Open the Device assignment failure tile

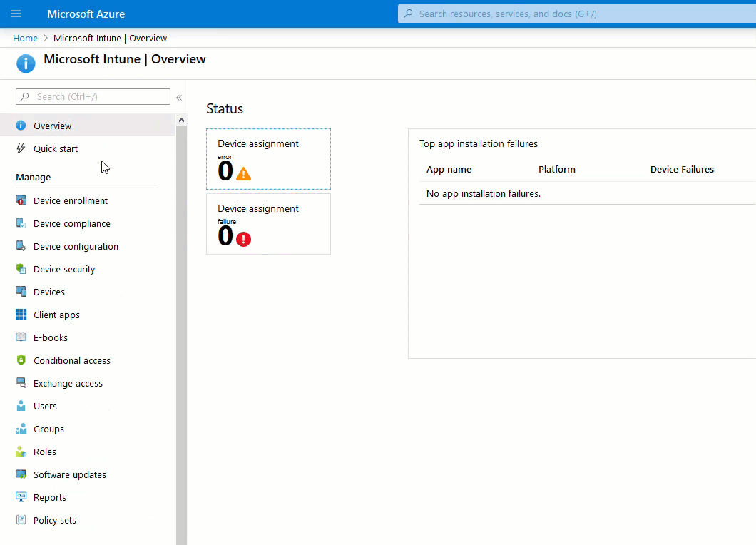[269, 224]
